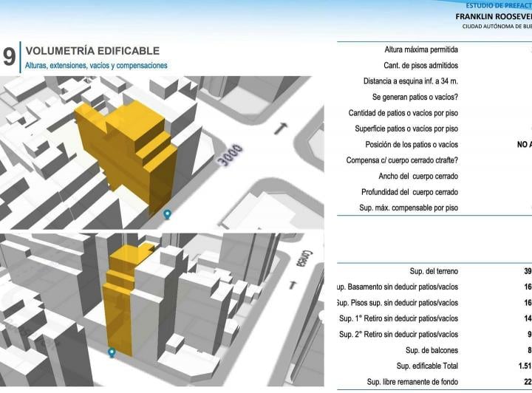Screen dimensions: 532x393
Task: Click the "3000" street number label
Action: point(231,155)
